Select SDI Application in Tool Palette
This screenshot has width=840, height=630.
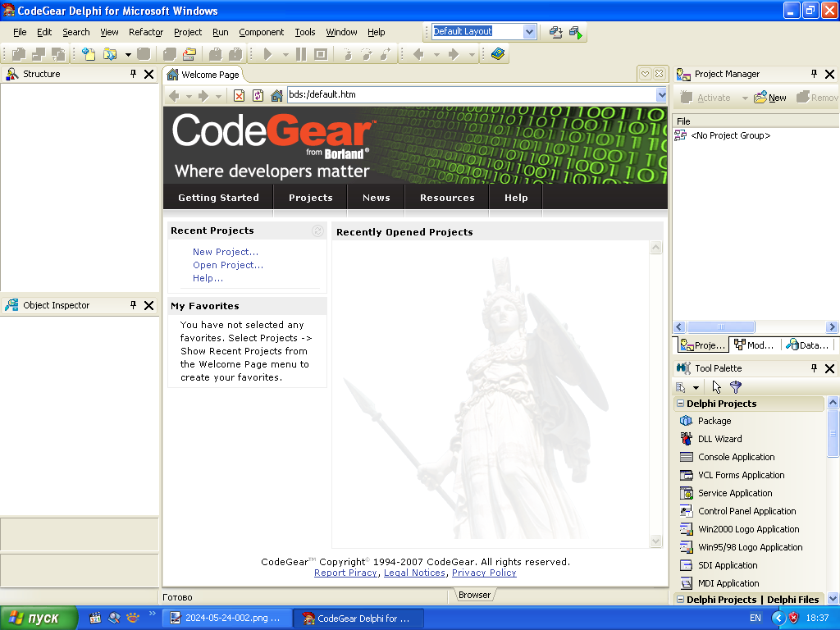748,565
